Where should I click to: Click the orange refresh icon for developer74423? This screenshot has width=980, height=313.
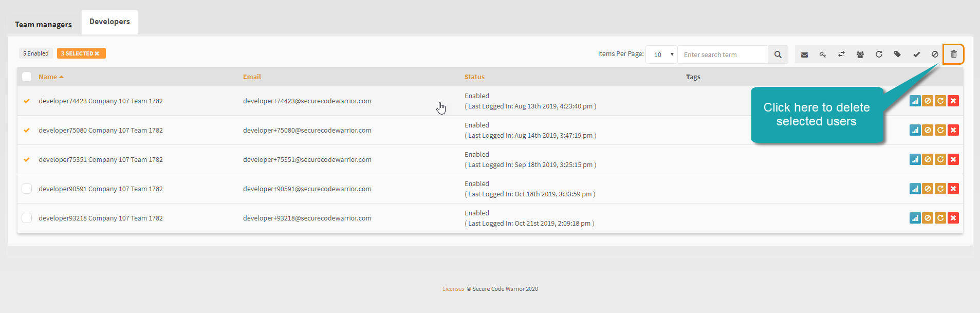(x=940, y=101)
